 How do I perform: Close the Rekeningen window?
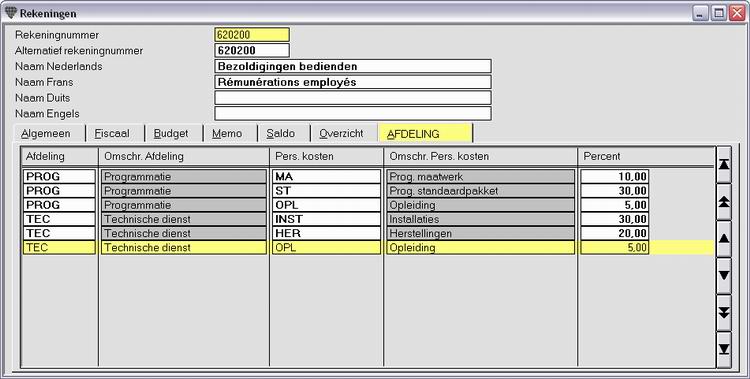(737, 13)
